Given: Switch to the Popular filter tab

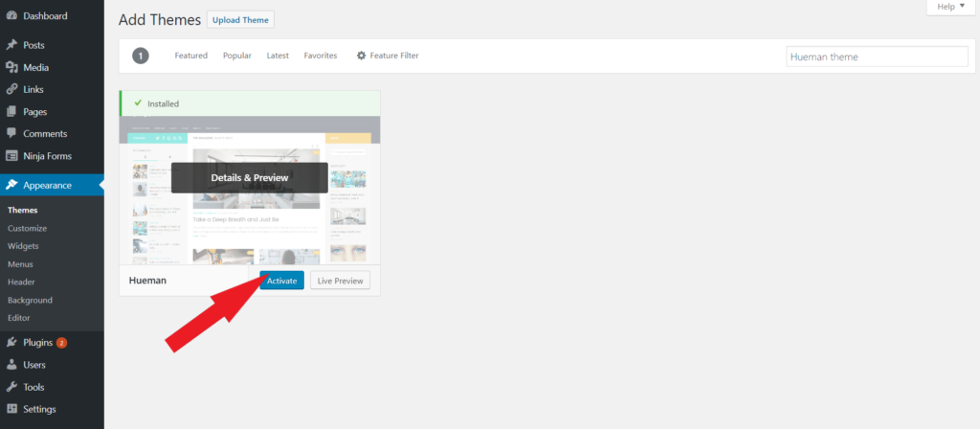Looking at the screenshot, I should click(x=237, y=56).
